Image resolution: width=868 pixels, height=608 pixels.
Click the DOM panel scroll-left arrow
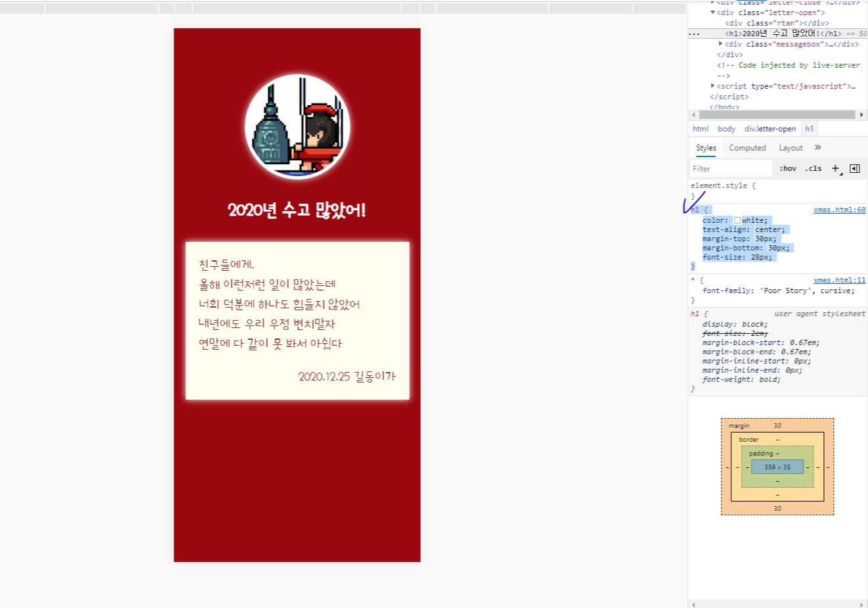coord(693,114)
